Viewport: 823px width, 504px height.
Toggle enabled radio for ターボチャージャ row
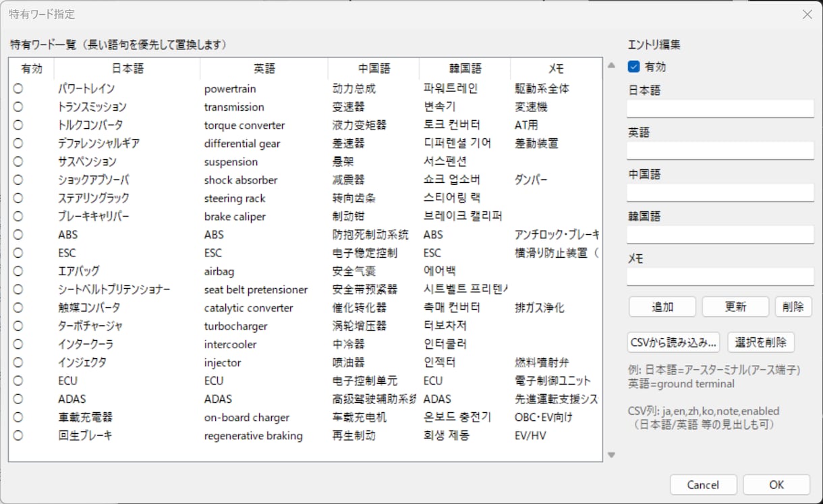(x=18, y=325)
